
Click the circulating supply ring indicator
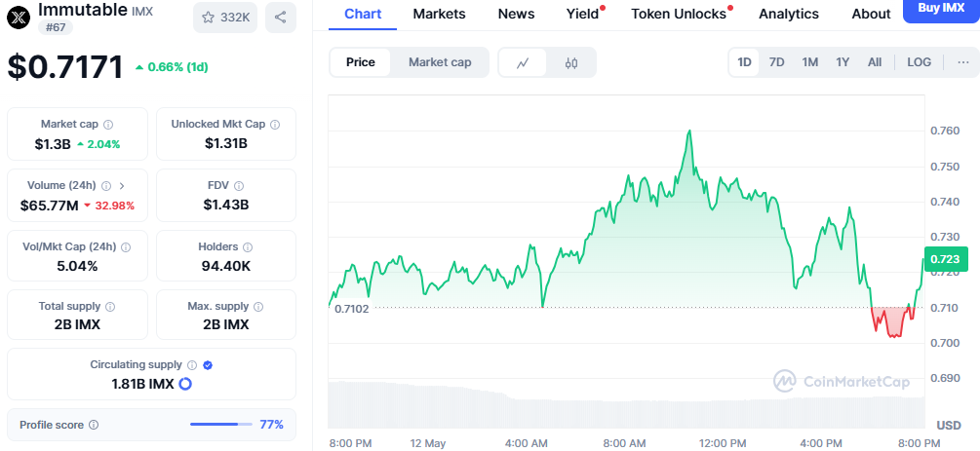tap(185, 384)
